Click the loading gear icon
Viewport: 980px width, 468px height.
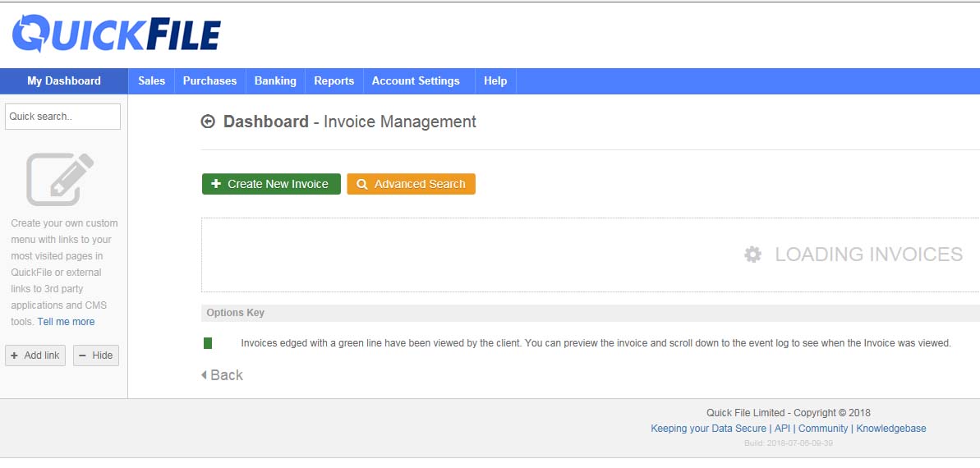click(752, 255)
